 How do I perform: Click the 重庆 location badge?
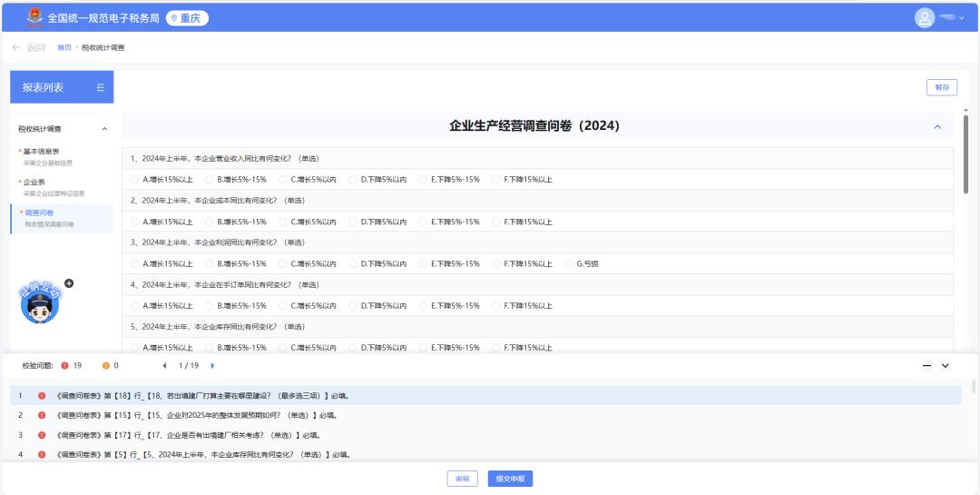coord(187,17)
